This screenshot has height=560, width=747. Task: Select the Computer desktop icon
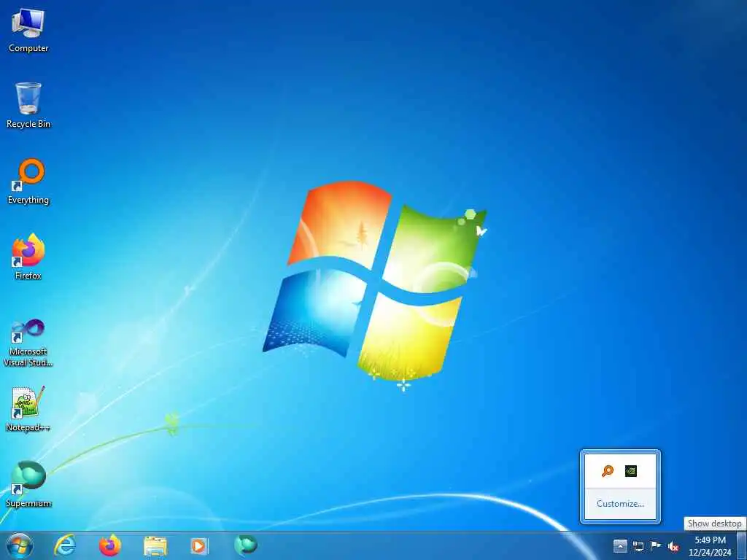[x=28, y=31]
